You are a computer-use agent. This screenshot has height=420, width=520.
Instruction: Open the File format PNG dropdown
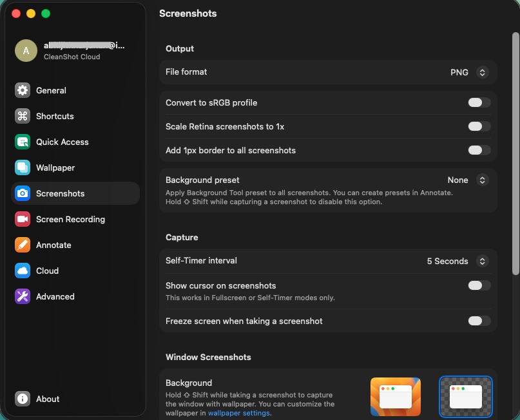coord(469,72)
